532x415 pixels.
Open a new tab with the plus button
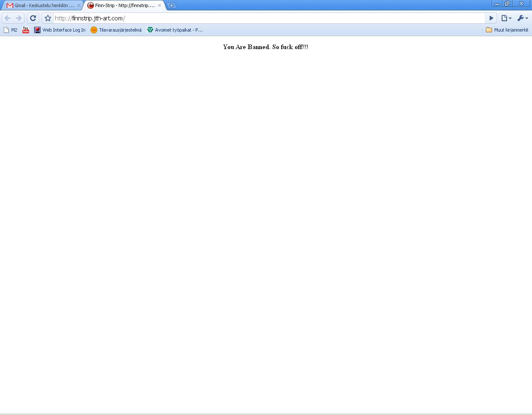(172, 5)
